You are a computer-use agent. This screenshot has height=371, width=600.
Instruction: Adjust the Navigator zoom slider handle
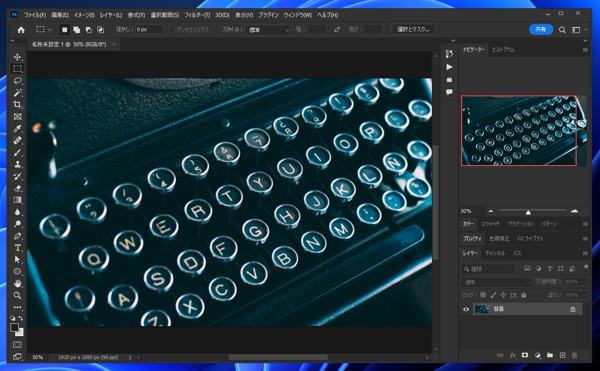(x=528, y=212)
